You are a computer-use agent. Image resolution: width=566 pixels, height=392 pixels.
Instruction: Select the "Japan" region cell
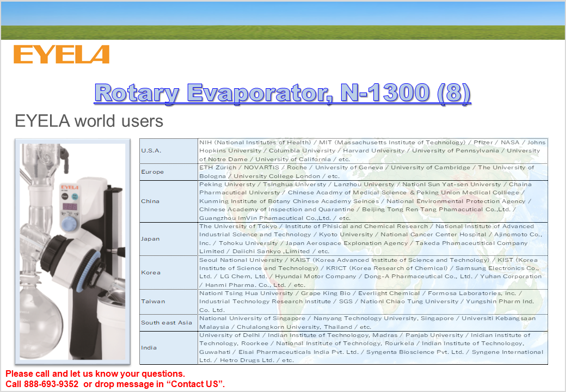pos(169,239)
